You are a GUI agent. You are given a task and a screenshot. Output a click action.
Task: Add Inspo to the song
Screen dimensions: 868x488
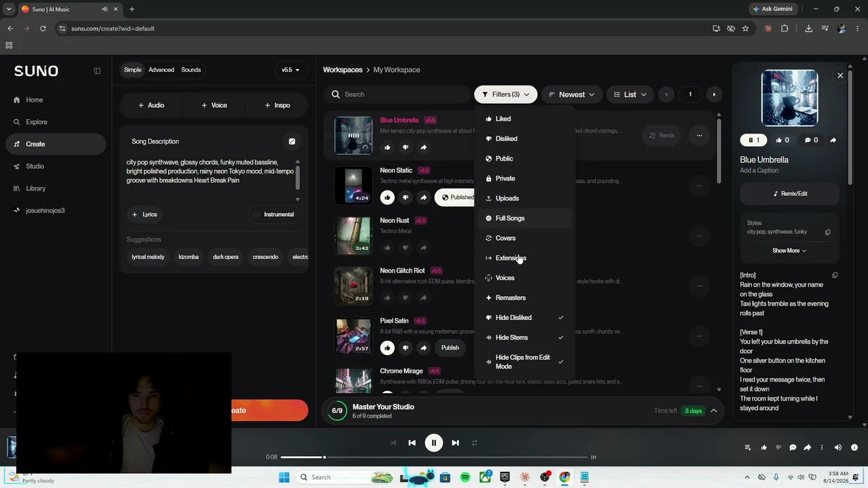coord(277,105)
